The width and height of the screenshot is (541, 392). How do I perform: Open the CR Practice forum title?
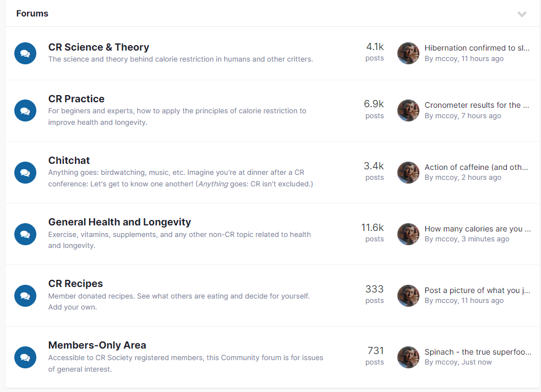(76, 99)
